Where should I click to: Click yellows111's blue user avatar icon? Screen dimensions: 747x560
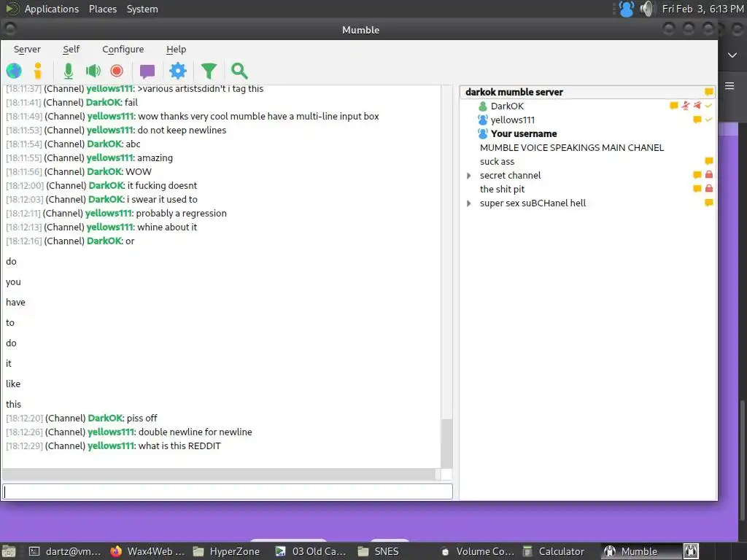point(483,120)
